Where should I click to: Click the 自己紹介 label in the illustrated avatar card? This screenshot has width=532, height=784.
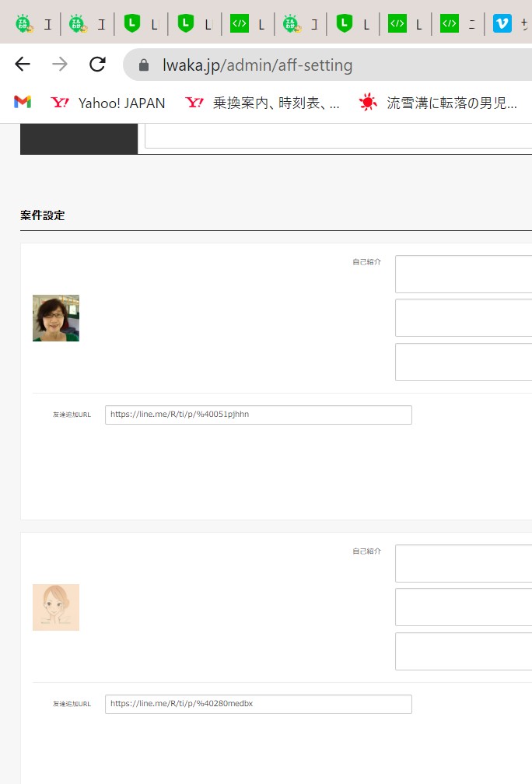pyautogui.click(x=366, y=551)
